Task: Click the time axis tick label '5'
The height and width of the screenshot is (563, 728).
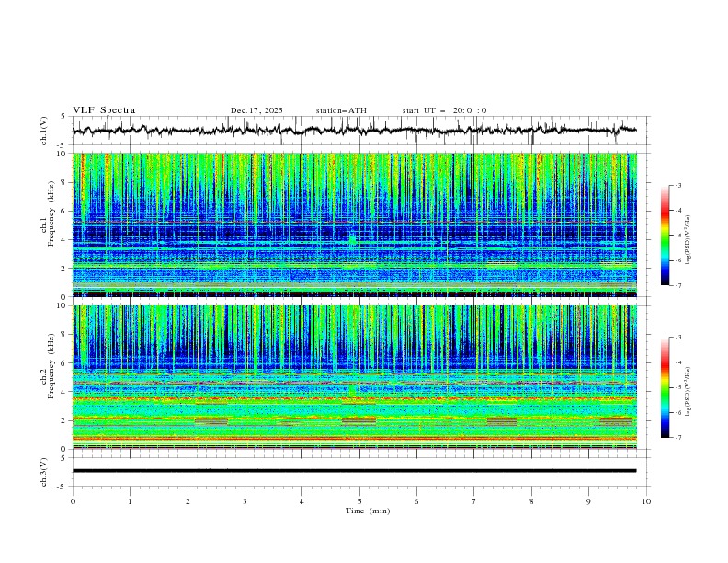Action: tap(359, 501)
